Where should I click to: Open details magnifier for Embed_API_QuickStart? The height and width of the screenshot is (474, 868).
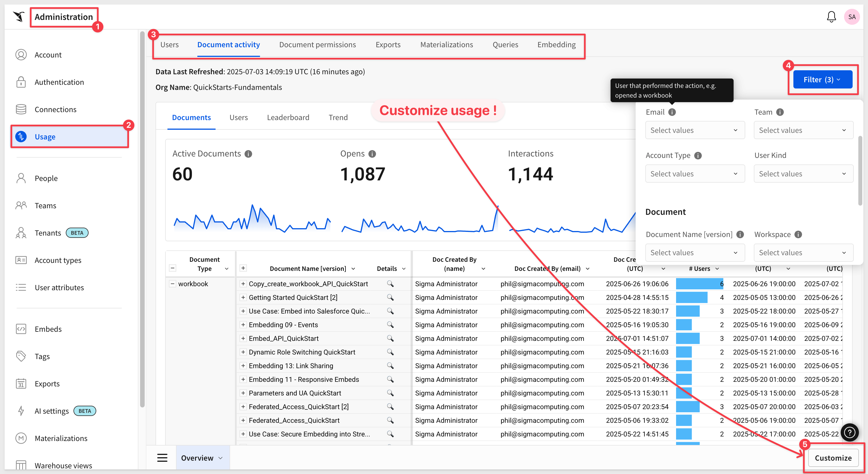390,338
